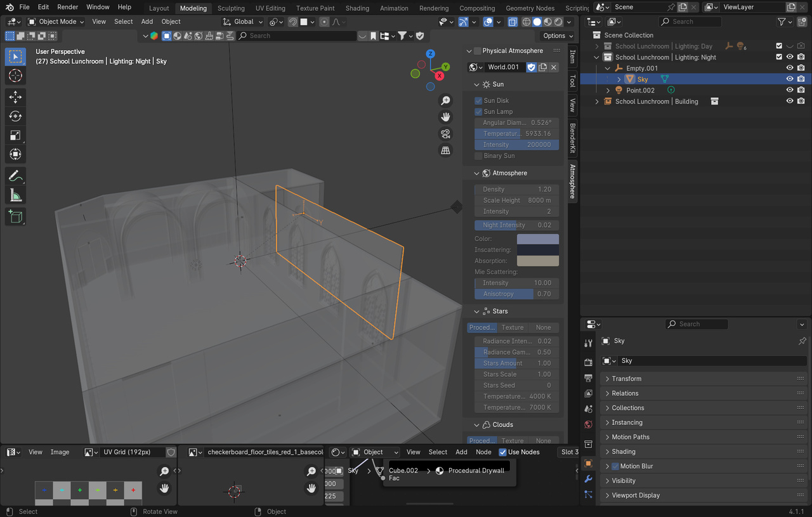The height and width of the screenshot is (517, 812).
Task: Select the Scale tool
Action: [x=16, y=135]
